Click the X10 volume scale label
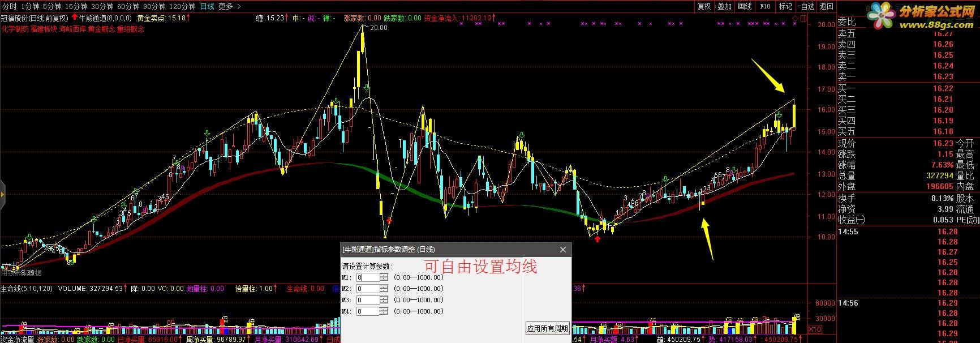The image size is (980, 343). point(815,329)
